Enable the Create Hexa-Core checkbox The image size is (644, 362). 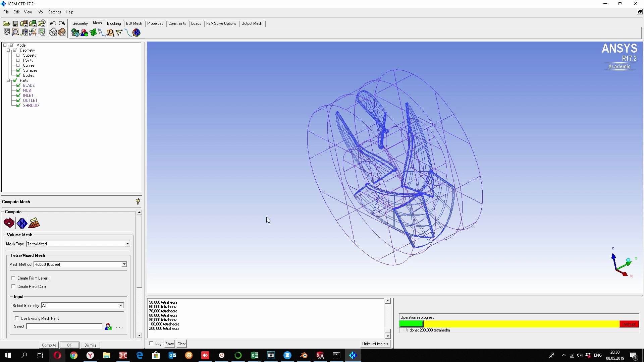point(13,286)
